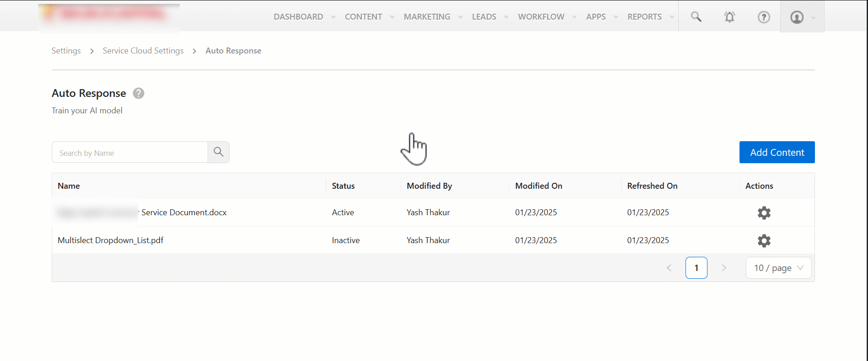Select page 1 in pagination
This screenshot has width=868, height=361.
[x=696, y=268]
